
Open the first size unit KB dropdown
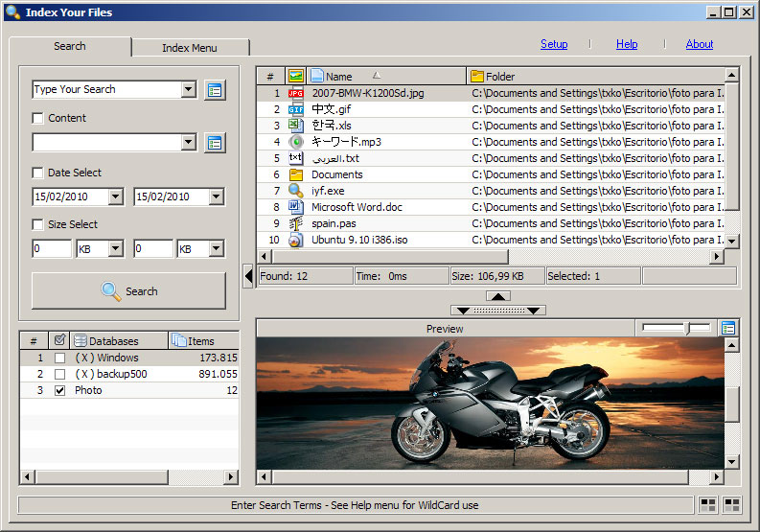[x=115, y=249]
